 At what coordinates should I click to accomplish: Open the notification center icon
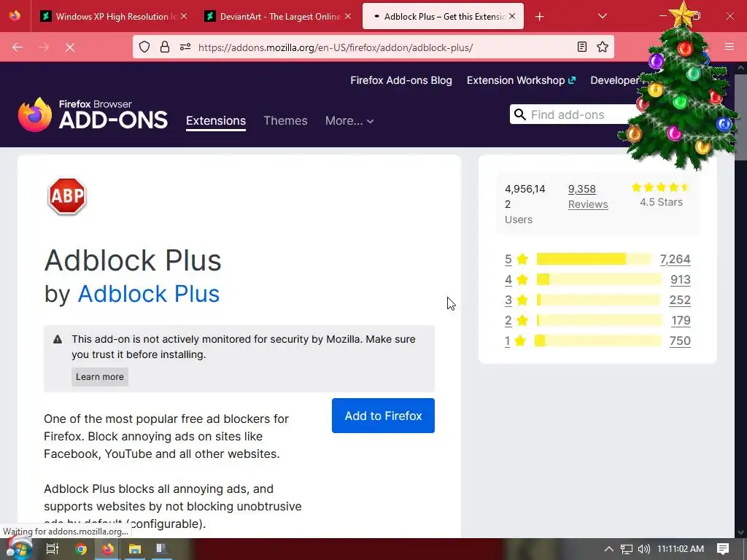click(723, 548)
